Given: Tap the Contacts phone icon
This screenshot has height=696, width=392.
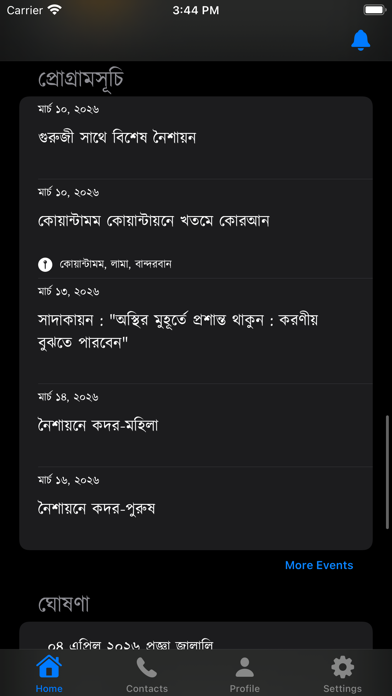Looking at the screenshot, I should tap(147, 667).
